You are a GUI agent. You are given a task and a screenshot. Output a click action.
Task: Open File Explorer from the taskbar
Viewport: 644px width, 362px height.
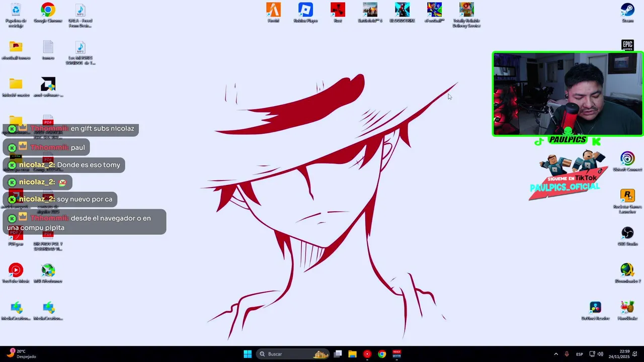353,354
